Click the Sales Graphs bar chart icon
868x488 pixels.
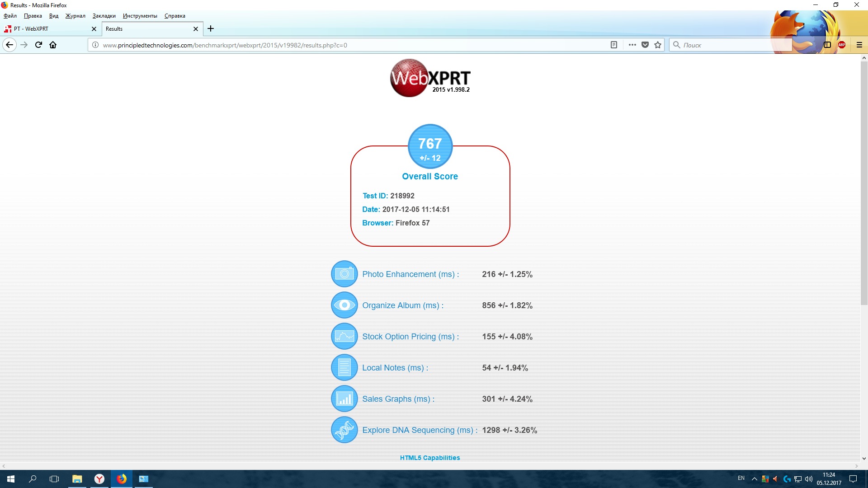[344, 399]
